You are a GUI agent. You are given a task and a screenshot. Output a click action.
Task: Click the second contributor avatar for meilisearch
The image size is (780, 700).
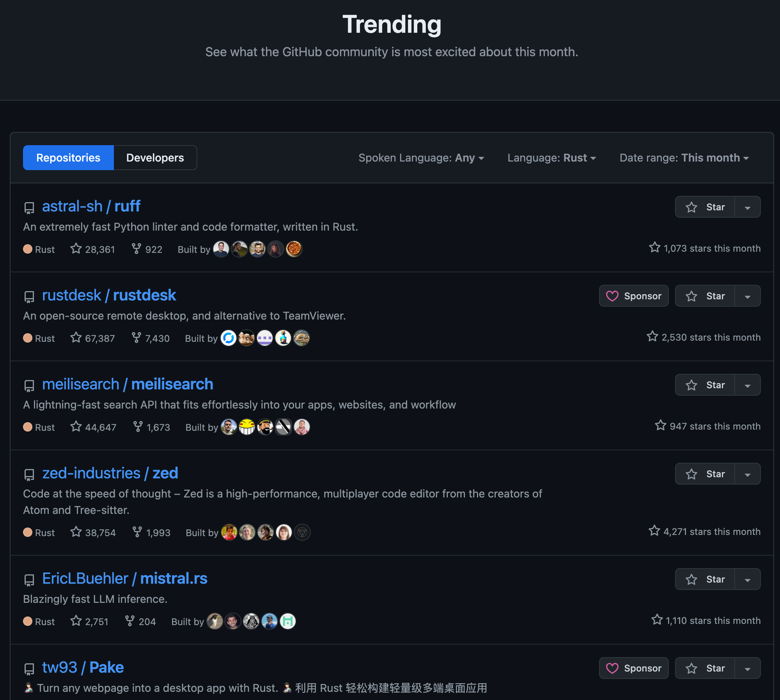(247, 427)
